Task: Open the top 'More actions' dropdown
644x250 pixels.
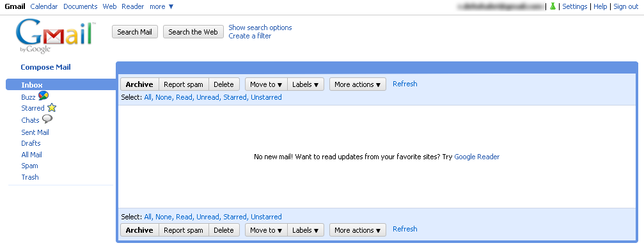Action: click(357, 84)
